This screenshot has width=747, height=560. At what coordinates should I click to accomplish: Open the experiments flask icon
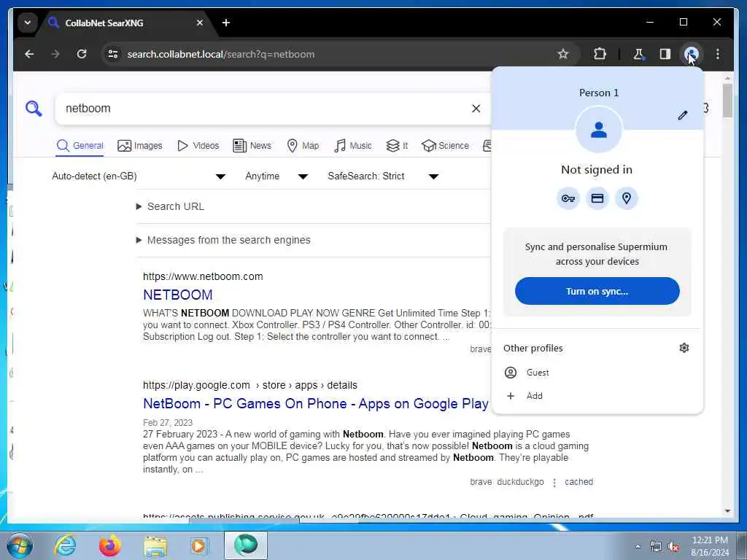coord(638,54)
